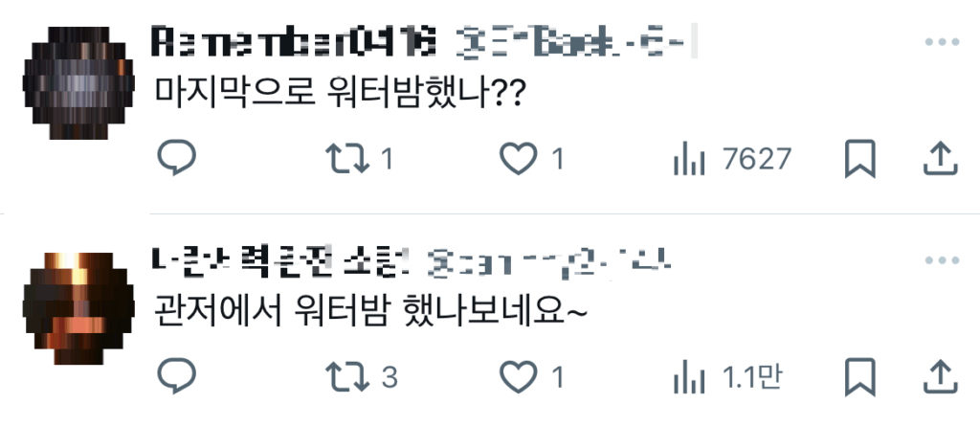Retweet the 관저에서 워터밤 tweet
This screenshot has width=980, height=426.
tap(361, 377)
